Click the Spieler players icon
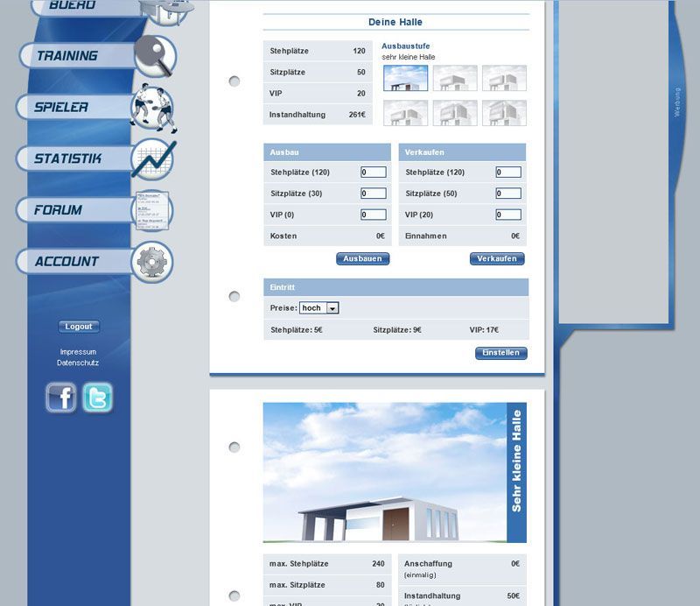 [154, 108]
